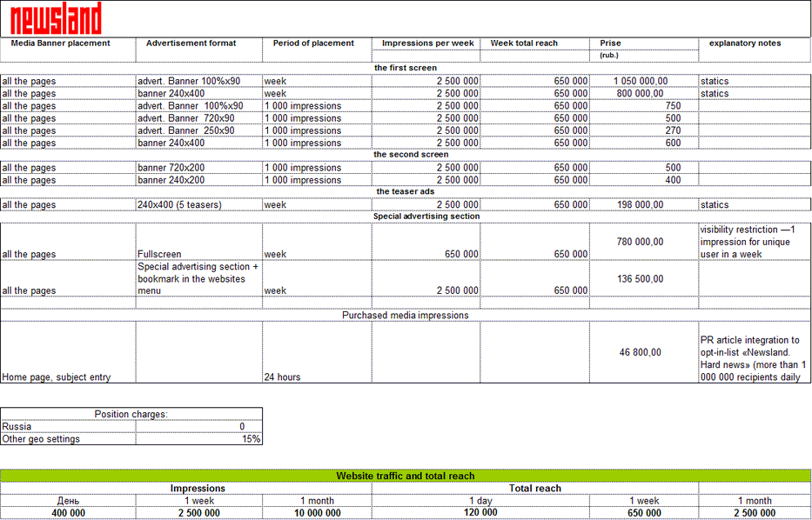Click the 46 800,00 price cell
Screen dimensions: 812x520
coord(641,352)
